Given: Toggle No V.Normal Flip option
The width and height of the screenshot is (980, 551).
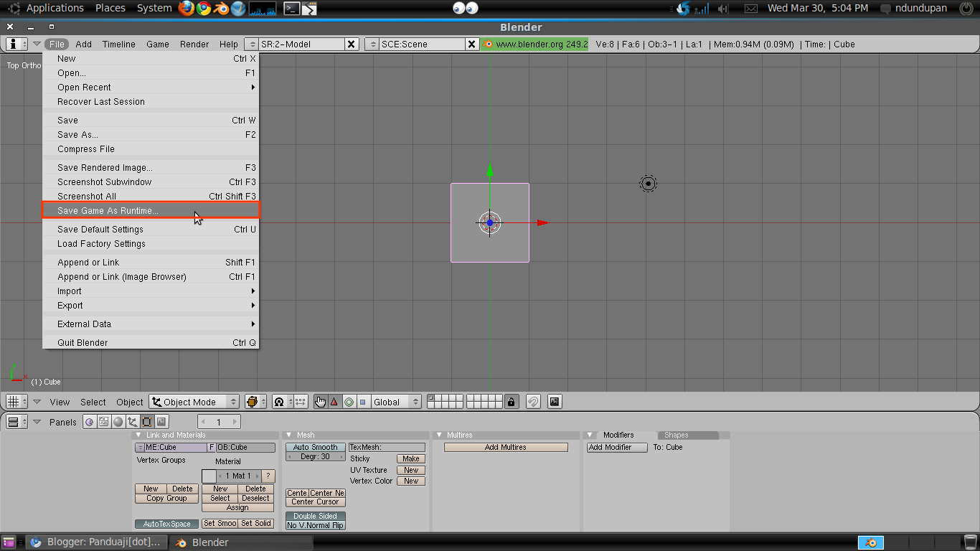Looking at the screenshot, I should [316, 525].
